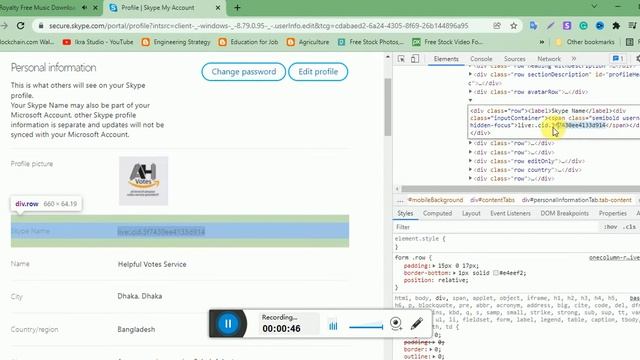This screenshot has height=360, width=640.
Task: Click the Dhaka, Dhaka city value
Action: 140,296
